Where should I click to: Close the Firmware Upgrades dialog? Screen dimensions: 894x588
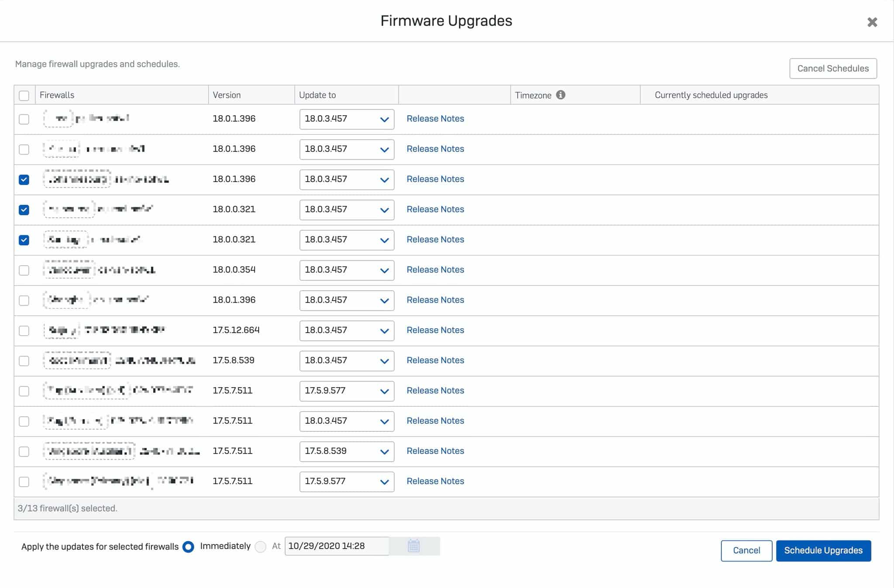872,22
